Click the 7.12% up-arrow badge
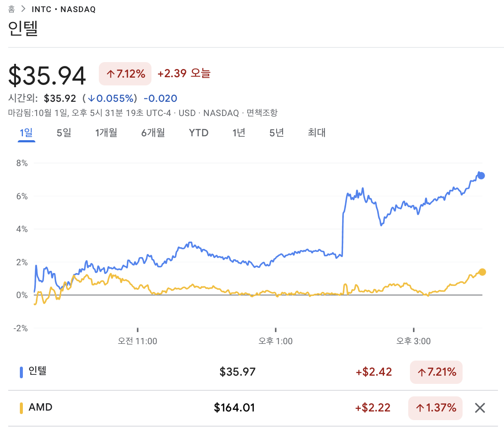The height and width of the screenshot is (427, 504). pyautogui.click(x=125, y=74)
